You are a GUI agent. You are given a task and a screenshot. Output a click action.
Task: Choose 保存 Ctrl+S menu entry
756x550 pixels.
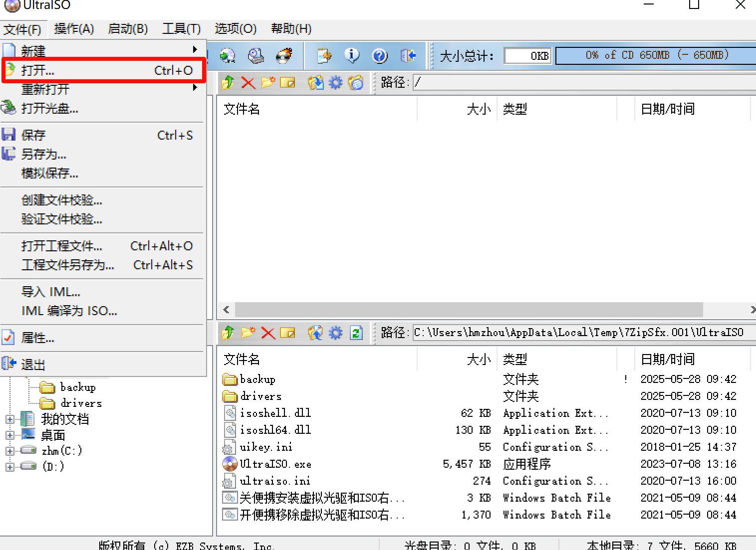click(103, 135)
